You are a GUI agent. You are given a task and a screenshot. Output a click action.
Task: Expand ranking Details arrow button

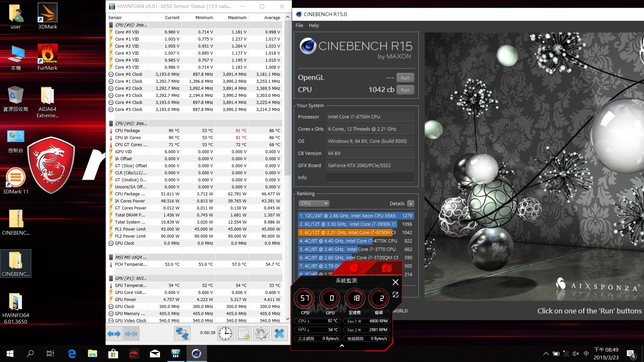click(411, 203)
